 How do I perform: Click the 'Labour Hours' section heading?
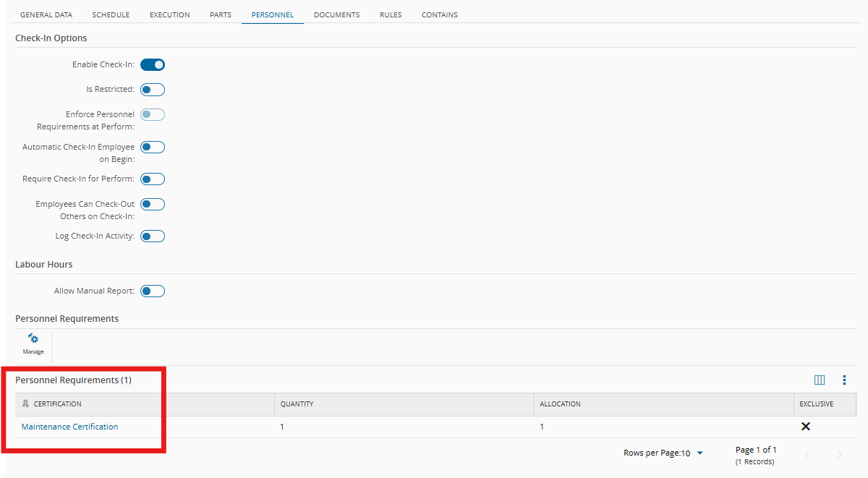point(44,265)
